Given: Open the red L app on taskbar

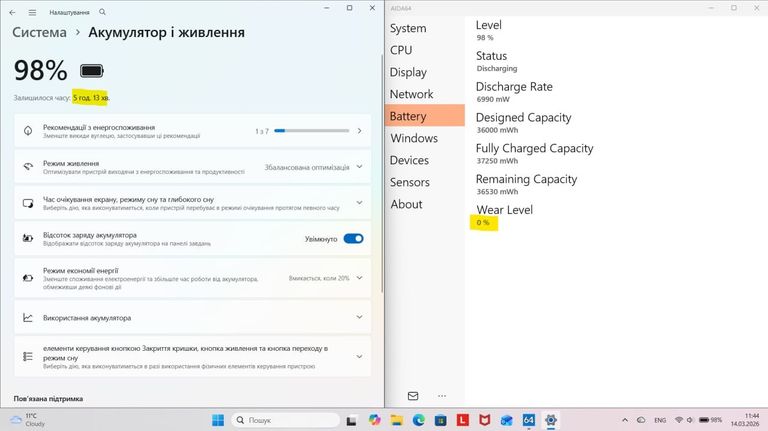Looking at the screenshot, I should click(x=463, y=420).
